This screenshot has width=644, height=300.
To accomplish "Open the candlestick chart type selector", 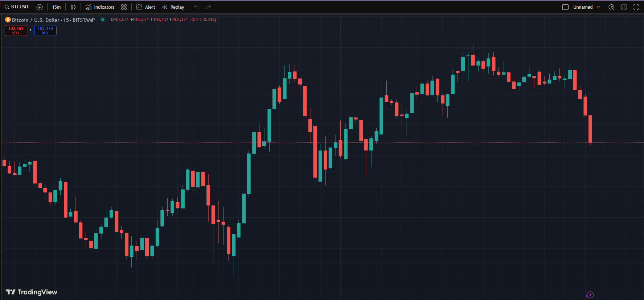I will pos(73,7).
